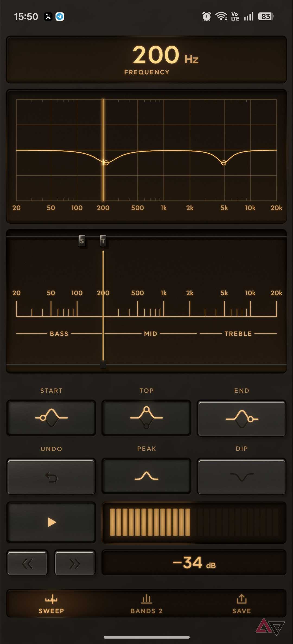Start playback with the play button
This screenshot has height=644, width=293.
coord(51,522)
